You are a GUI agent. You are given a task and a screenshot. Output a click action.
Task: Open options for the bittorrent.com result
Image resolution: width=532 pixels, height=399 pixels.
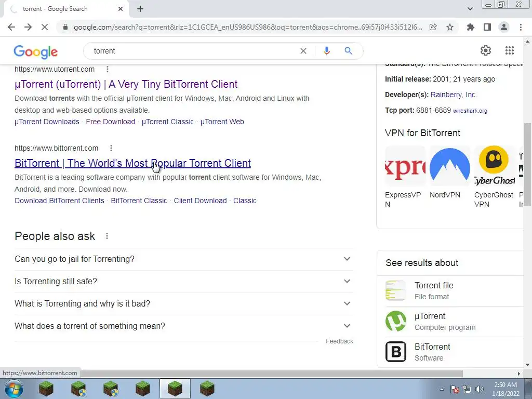click(111, 148)
